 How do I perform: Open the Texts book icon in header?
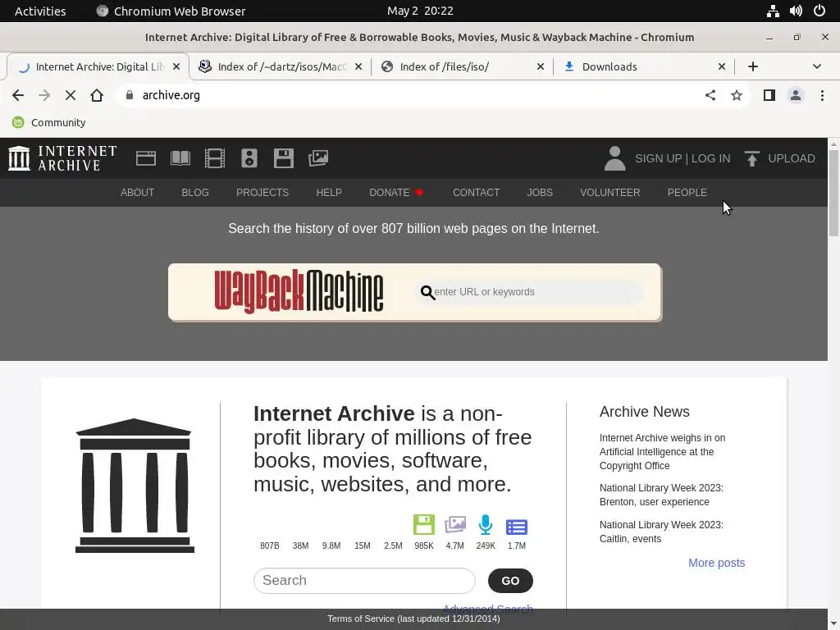coord(180,158)
